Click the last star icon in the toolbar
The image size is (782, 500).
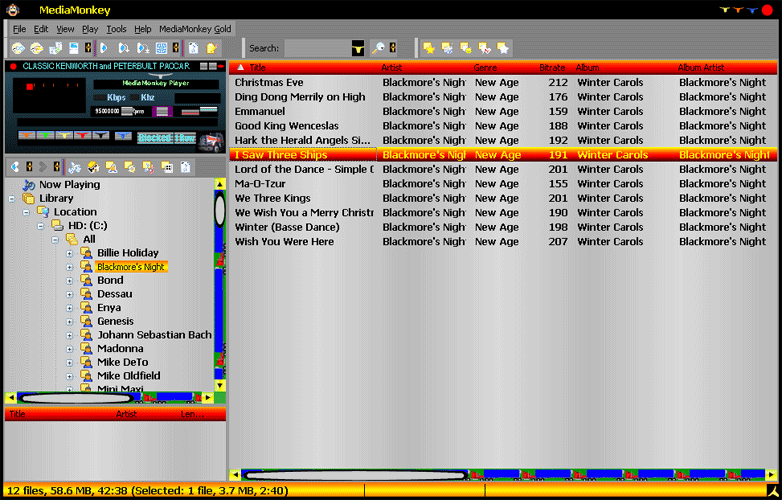tap(503, 48)
